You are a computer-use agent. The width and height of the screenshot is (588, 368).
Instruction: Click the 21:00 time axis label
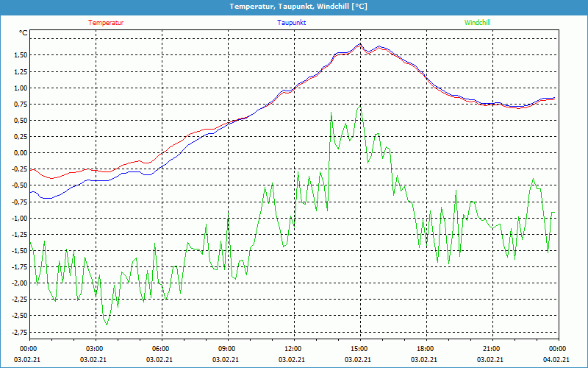point(491,349)
